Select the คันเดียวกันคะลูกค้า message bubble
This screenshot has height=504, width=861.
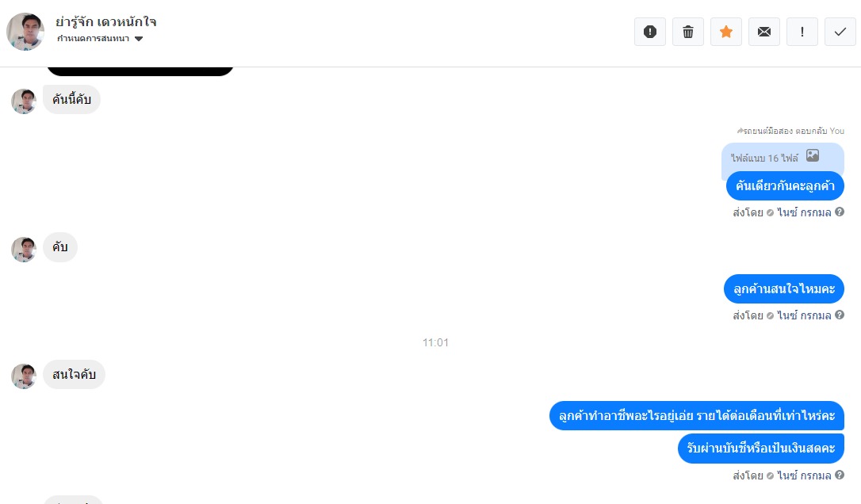tap(785, 185)
